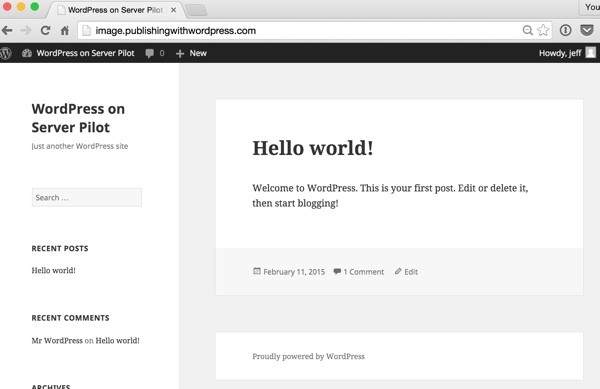The height and width of the screenshot is (389, 600).
Task: Reload the page with the refresh icon
Action: pyautogui.click(x=45, y=30)
